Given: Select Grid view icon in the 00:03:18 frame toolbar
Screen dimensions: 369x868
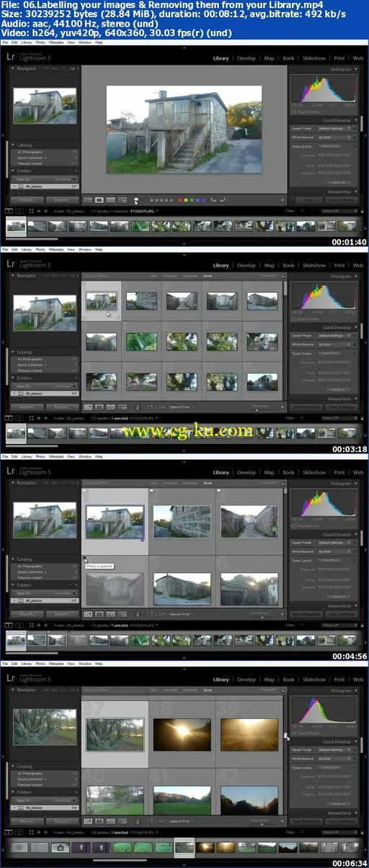Looking at the screenshot, I should (88, 407).
